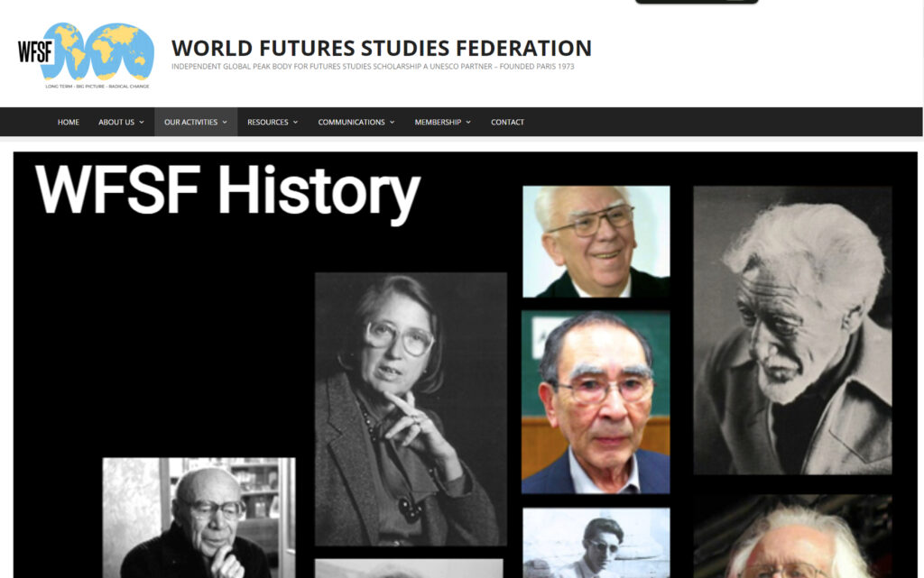This screenshot has height=578, width=924.
Task: Click the WFSF History heading
Action: pyautogui.click(x=227, y=190)
